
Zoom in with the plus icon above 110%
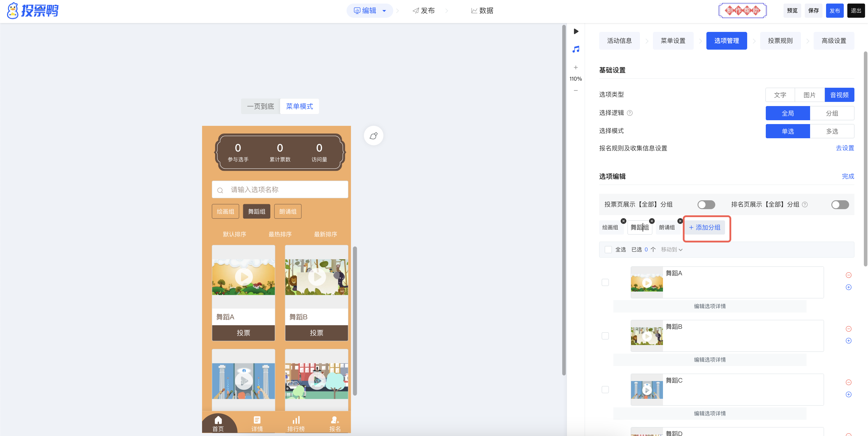[x=576, y=67]
